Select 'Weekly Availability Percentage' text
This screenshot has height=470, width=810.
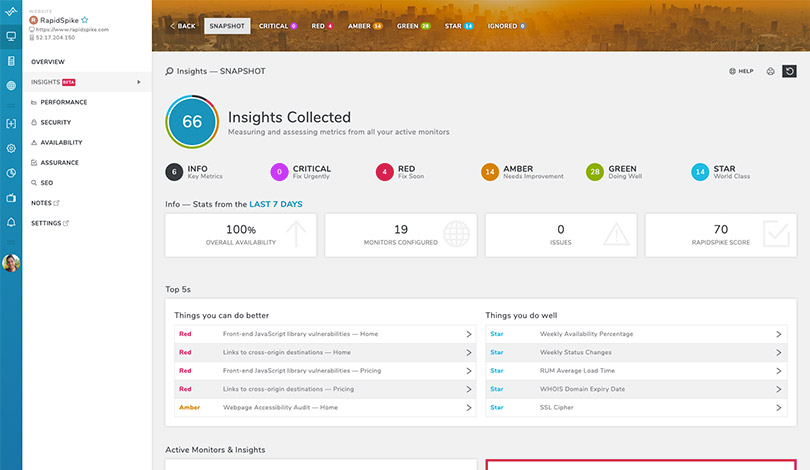click(x=586, y=334)
